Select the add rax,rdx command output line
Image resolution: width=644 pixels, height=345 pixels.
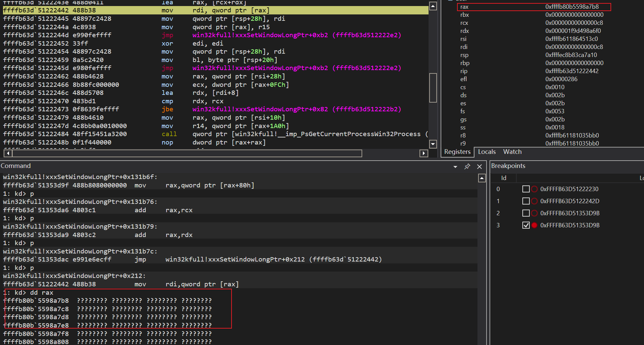pos(98,235)
